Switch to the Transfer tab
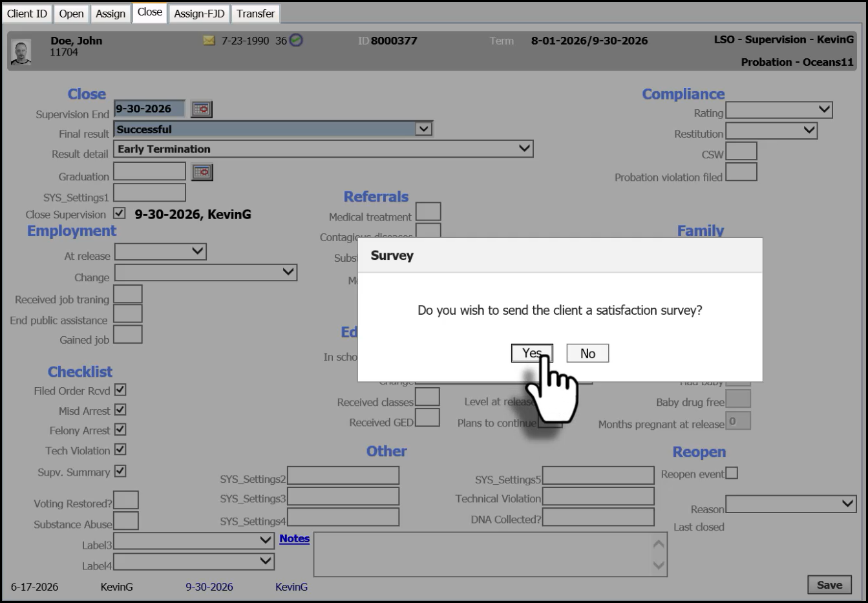Image resolution: width=868 pixels, height=603 pixels. click(255, 14)
